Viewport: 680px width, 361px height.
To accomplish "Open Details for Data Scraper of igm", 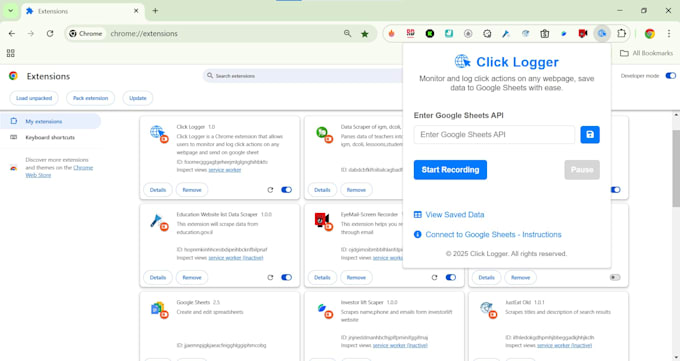I will tap(322, 190).
